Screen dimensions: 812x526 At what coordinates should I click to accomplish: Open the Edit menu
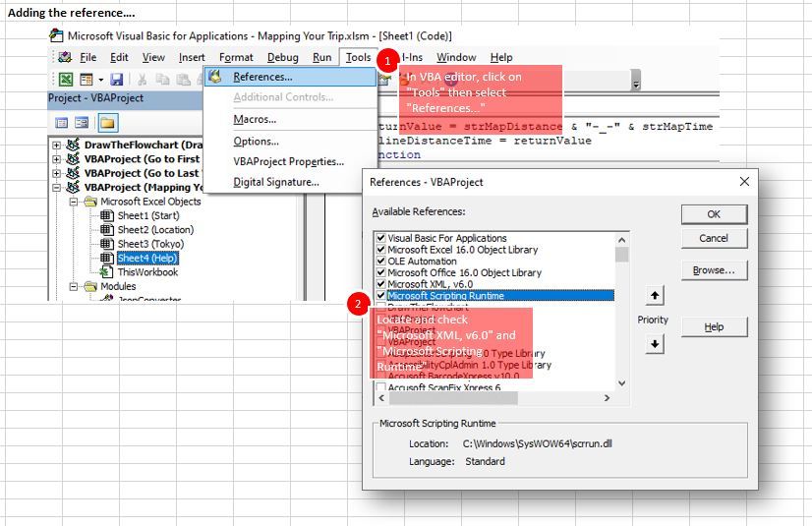(119, 57)
